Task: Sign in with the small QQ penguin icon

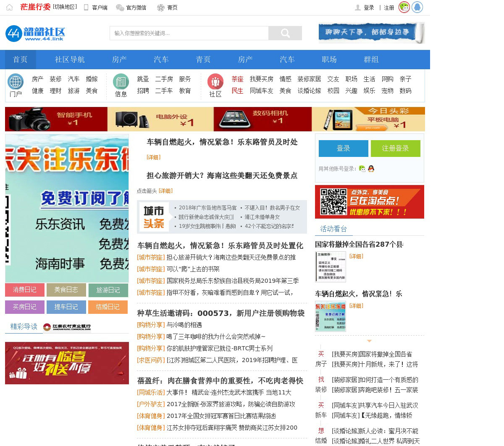Action: click(371, 169)
